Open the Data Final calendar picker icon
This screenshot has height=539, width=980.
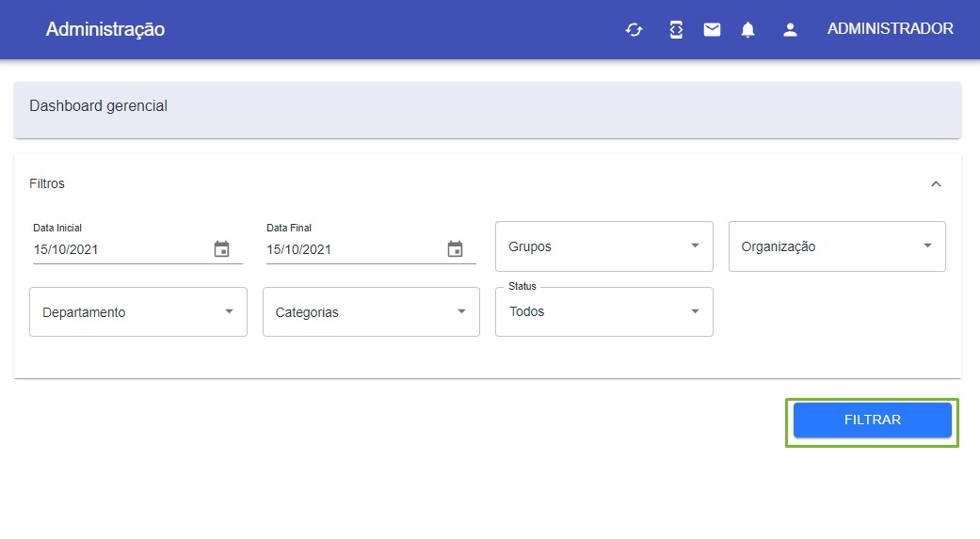coord(455,248)
